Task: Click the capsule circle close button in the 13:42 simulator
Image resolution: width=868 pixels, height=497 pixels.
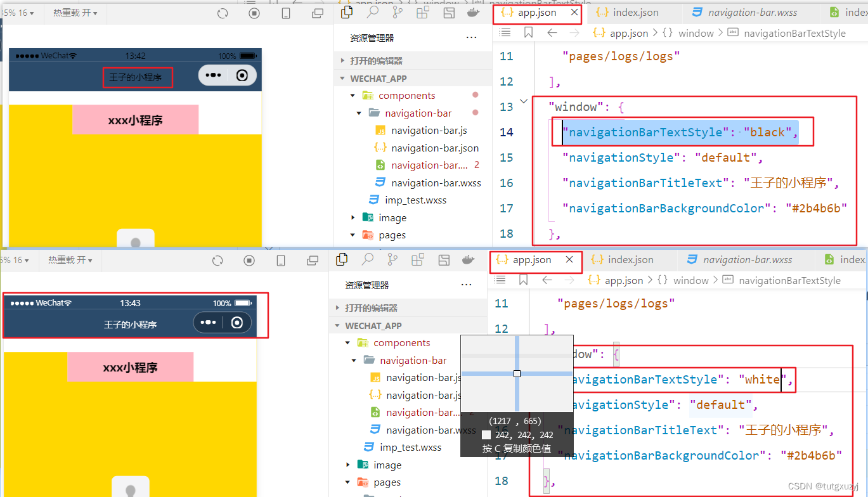Action: [242, 75]
